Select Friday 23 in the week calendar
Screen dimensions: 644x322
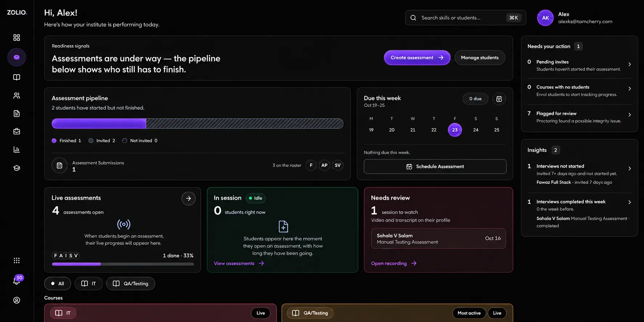pos(455,130)
